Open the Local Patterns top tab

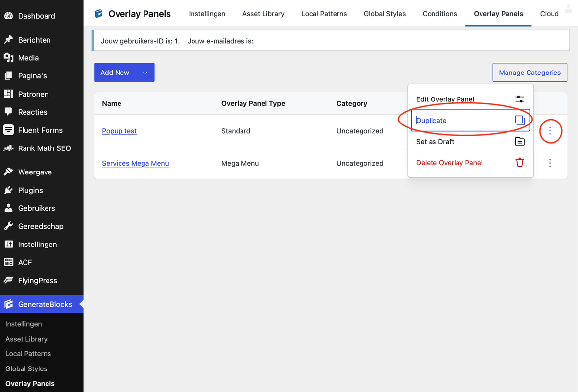pos(324,14)
